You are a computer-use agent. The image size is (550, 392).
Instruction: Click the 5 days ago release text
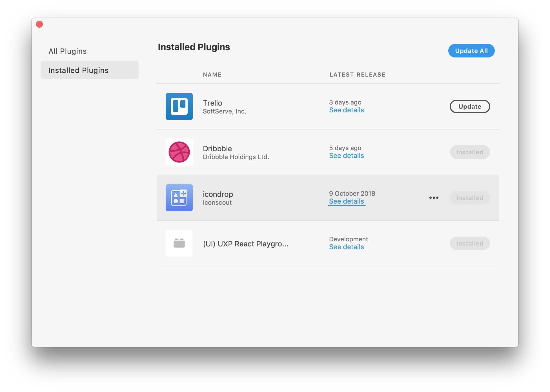(x=345, y=148)
